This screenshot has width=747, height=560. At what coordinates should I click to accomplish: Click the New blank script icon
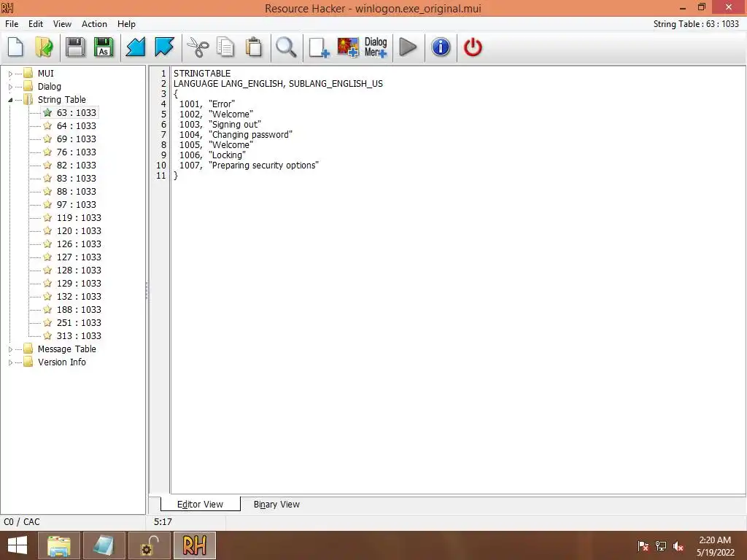[16, 47]
